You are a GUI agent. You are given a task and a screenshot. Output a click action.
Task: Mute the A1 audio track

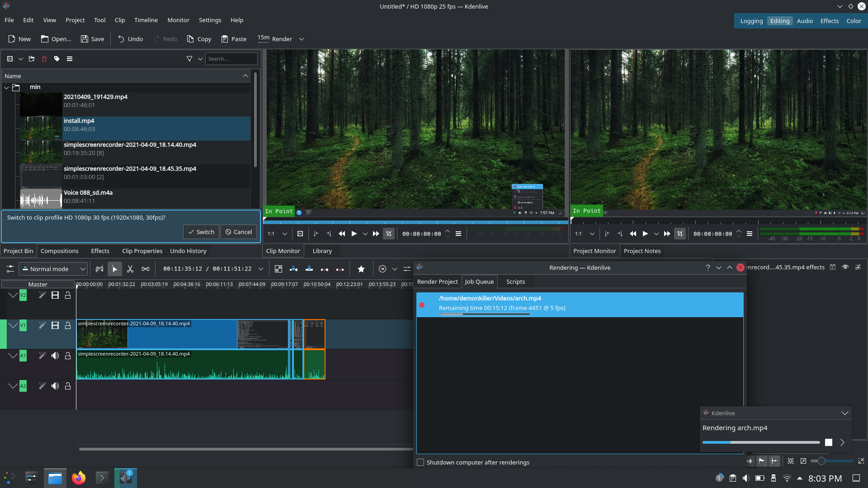[55, 356]
